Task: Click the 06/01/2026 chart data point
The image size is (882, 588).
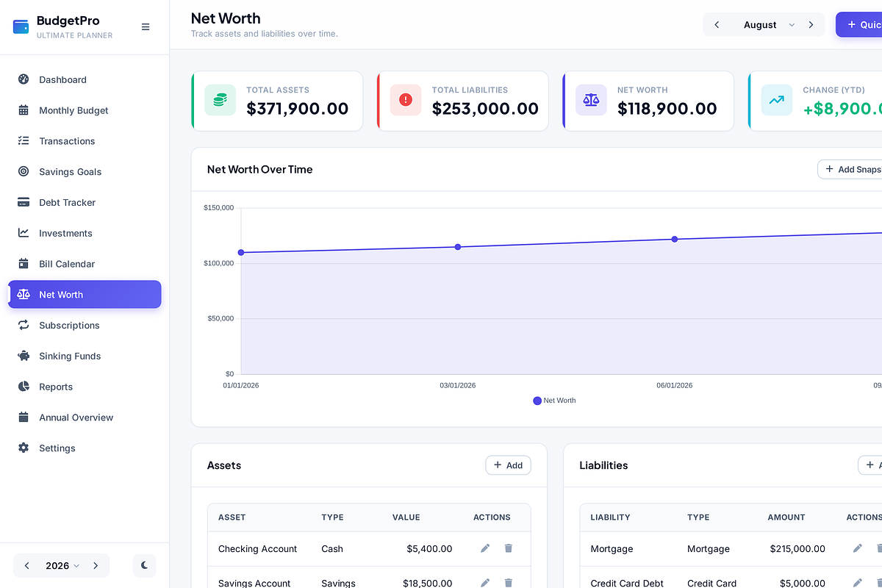Action: 675,239
